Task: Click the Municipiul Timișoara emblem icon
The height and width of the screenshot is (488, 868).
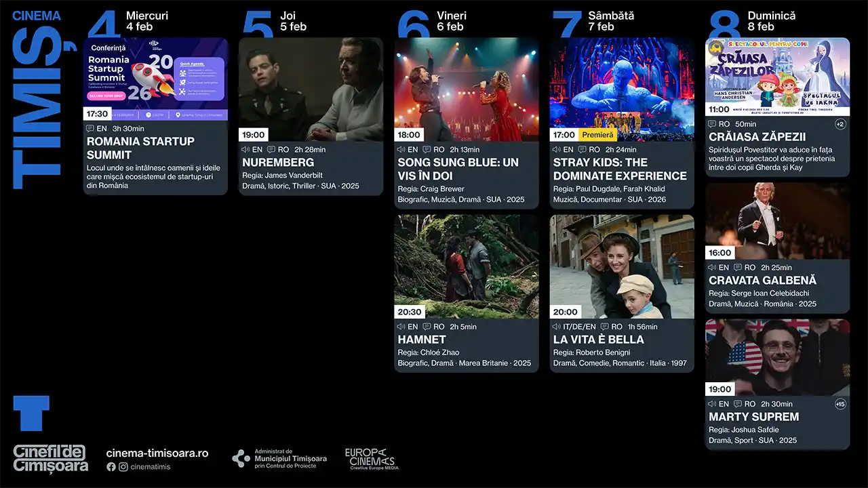Action: coord(241,459)
